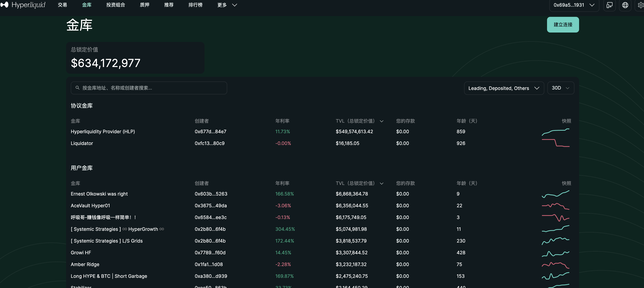Open the 排行榜 leaderboard tab
Viewport: 644px width, 288px height.
(195, 5)
